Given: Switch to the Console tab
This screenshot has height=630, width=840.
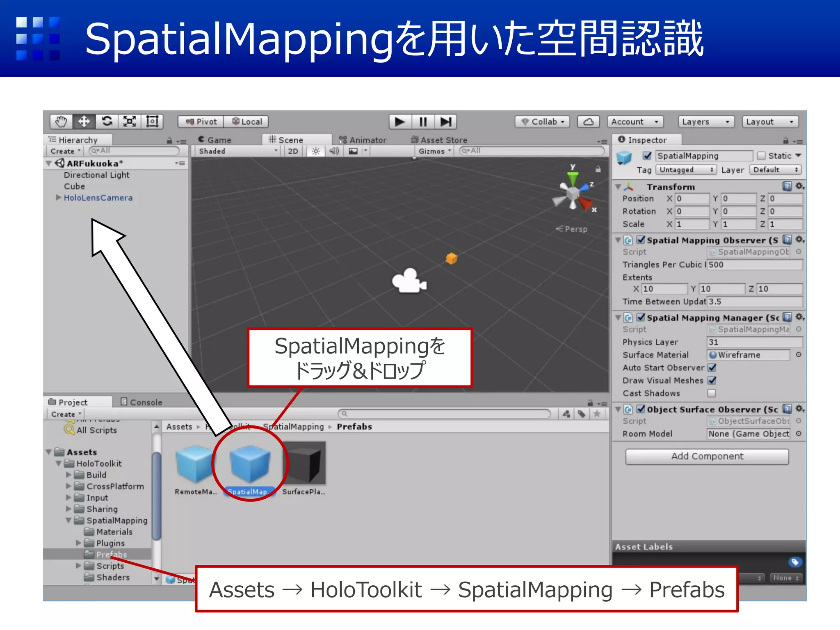Looking at the screenshot, I should [142, 402].
